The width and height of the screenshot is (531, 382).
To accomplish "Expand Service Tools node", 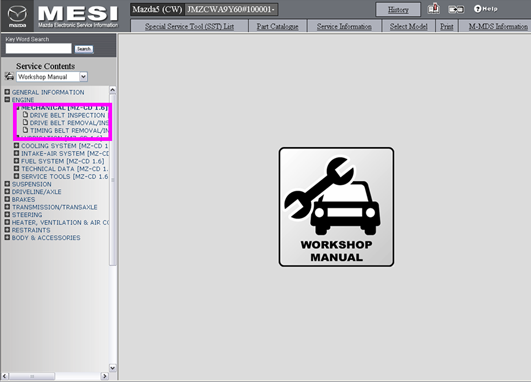I will pyautogui.click(x=16, y=176).
